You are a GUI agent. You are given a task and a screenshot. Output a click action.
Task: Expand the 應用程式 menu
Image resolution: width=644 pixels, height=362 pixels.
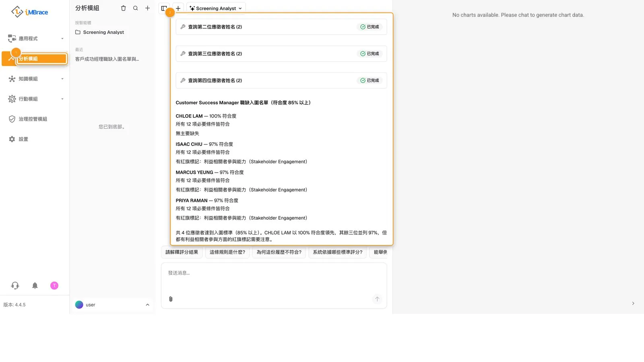[x=35, y=39]
